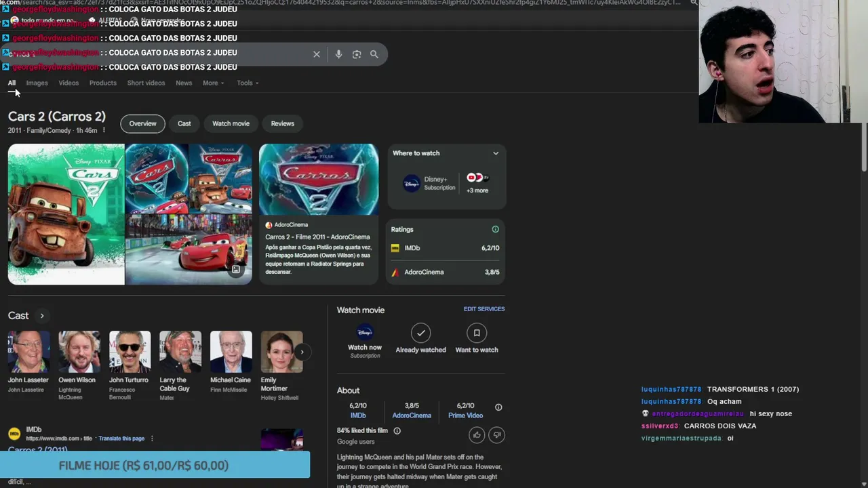Open info icon beside 84% liked this film
The image size is (868, 488).
pos(397,430)
